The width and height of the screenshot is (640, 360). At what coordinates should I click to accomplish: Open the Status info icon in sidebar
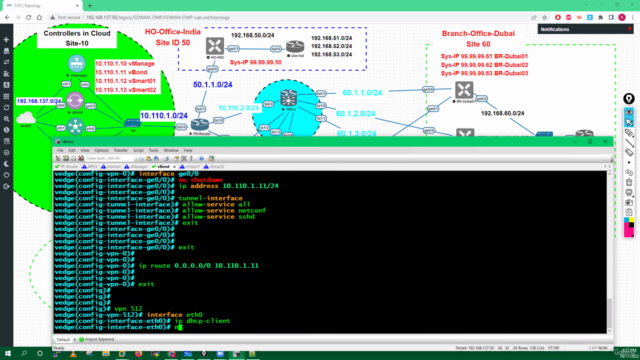click(x=6, y=130)
